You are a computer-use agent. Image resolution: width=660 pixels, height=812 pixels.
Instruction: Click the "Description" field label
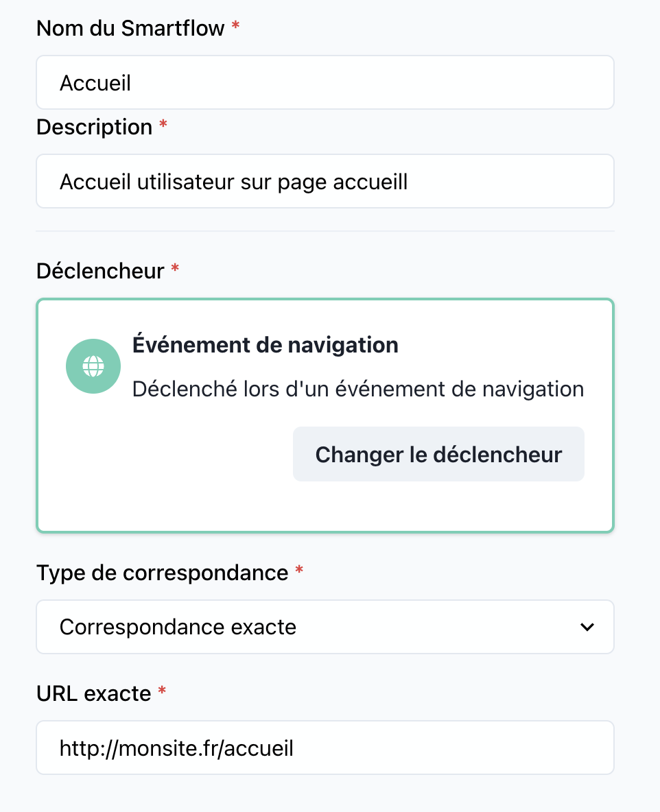94,127
